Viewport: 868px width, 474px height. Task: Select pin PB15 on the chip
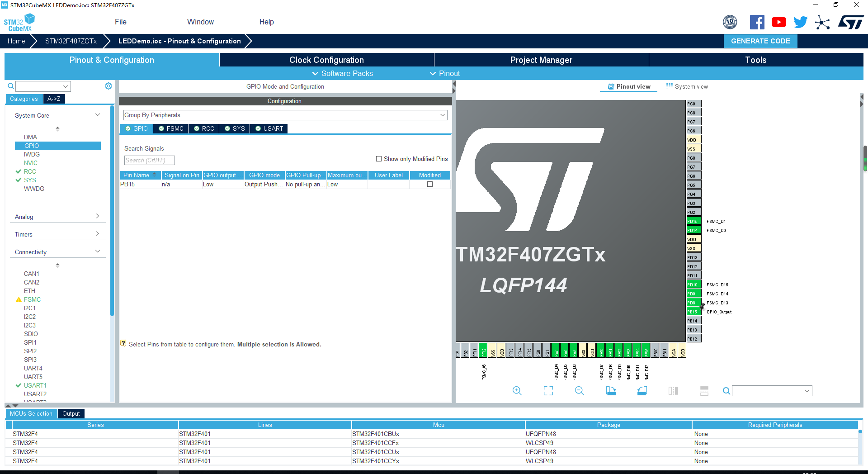(x=693, y=312)
